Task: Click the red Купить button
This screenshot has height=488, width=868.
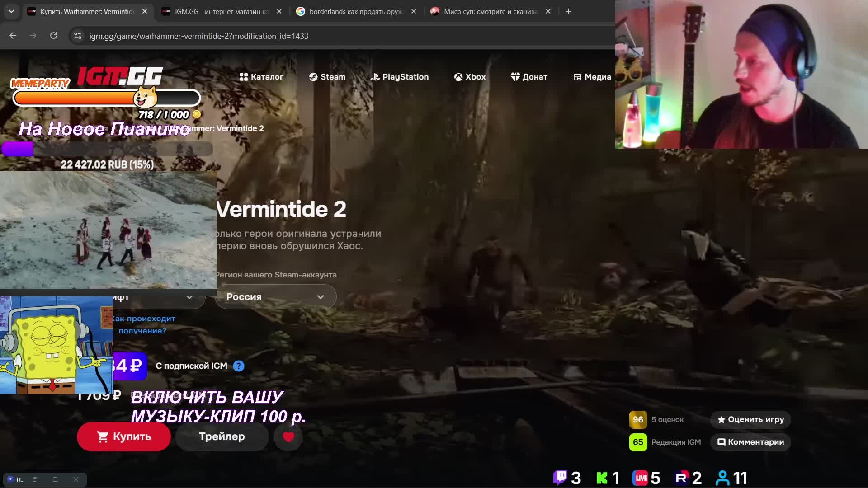Action: pyautogui.click(x=124, y=436)
